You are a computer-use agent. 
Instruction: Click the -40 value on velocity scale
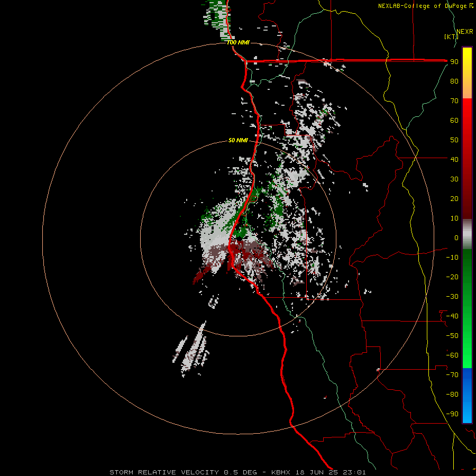[452, 316]
